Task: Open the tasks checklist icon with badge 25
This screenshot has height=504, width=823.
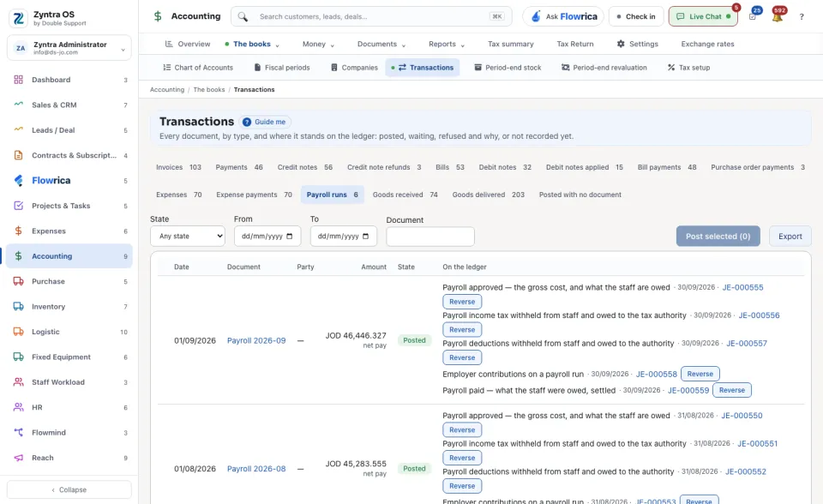Action: (753, 17)
